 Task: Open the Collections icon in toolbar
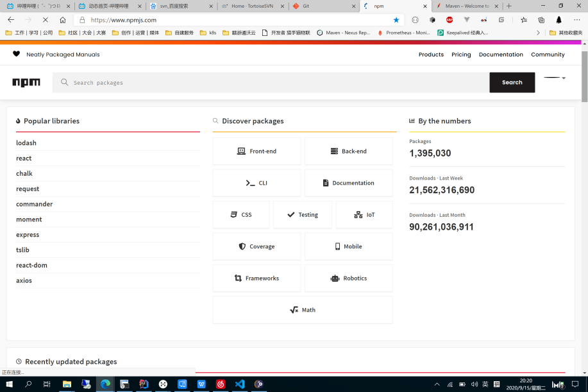coord(541,20)
